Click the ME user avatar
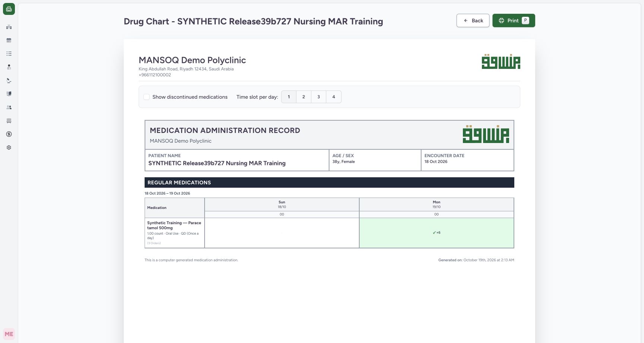The height and width of the screenshot is (343, 644). 9,334
